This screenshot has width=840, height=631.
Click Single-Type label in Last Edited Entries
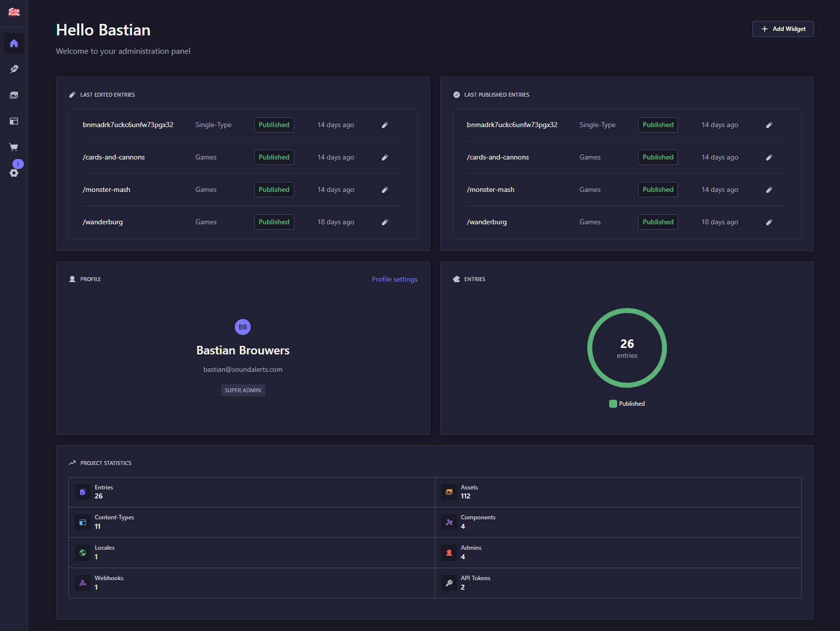pos(213,125)
